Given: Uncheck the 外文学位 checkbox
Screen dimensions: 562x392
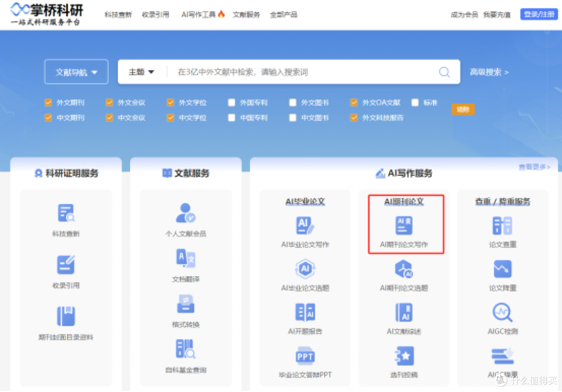Looking at the screenshot, I should [171, 103].
